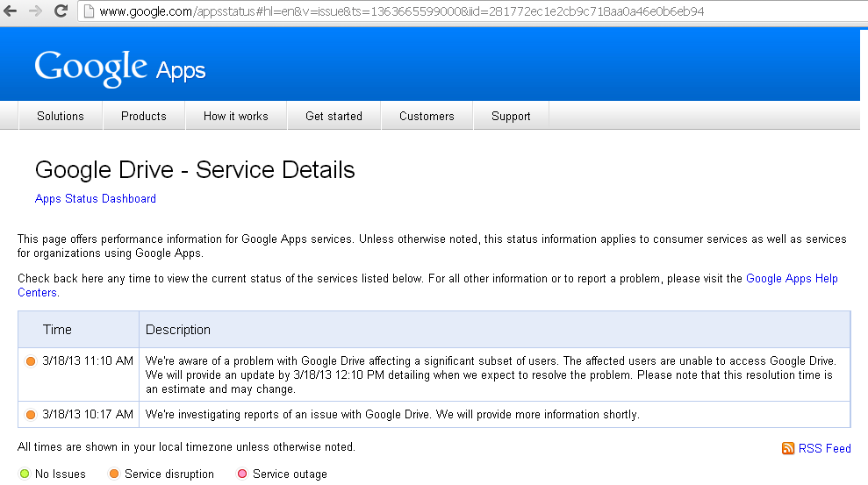Click orange status dot for 10:17 AM entry
868x485 pixels.
coord(31,415)
